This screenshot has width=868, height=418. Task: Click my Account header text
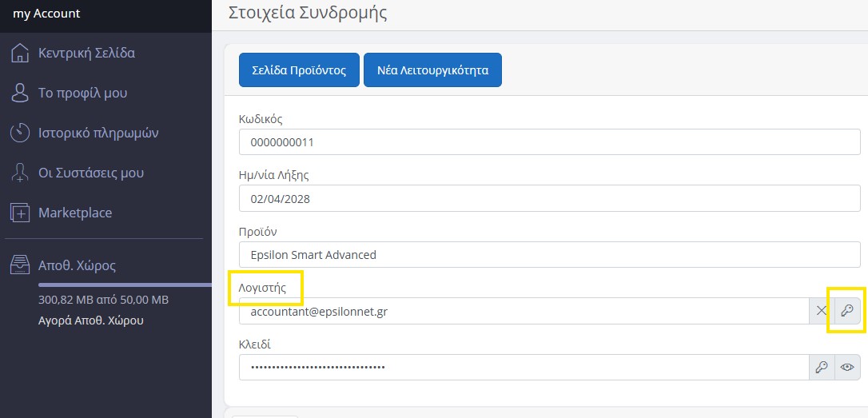[x=46, y=14]
